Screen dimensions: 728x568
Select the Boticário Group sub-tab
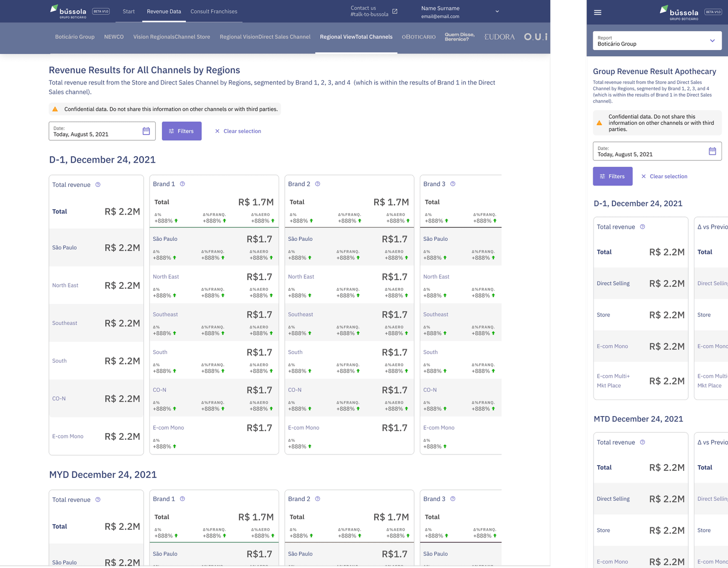pos(75,37)
